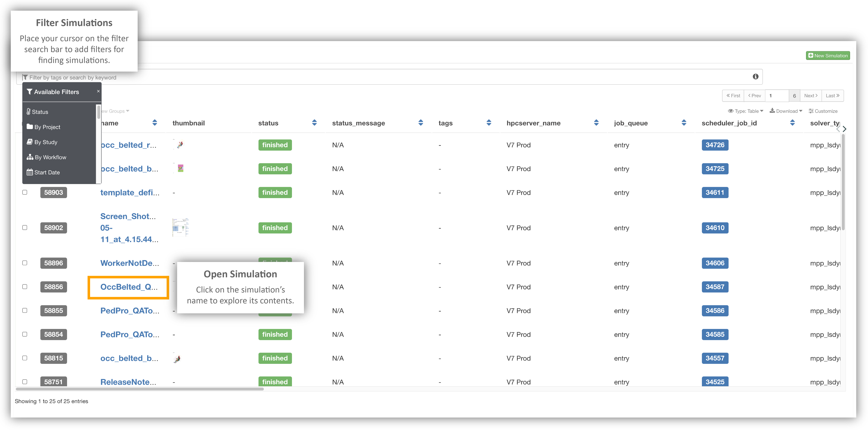Click the info icon in the filter bar
This screenshot has height=430, width=868.
[x=755, y=77]
